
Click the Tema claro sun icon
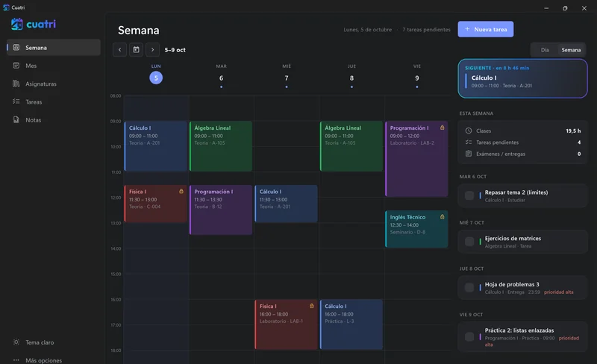tap(16, 342)
